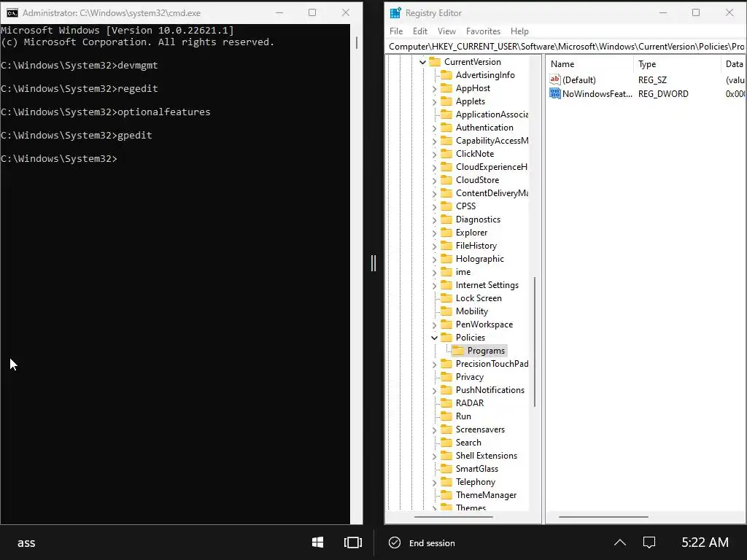Image resolution: width=747 pixels, height=560 pixels.
Task: Select the SmartGlass folder icon
Action: coord(446,469)
